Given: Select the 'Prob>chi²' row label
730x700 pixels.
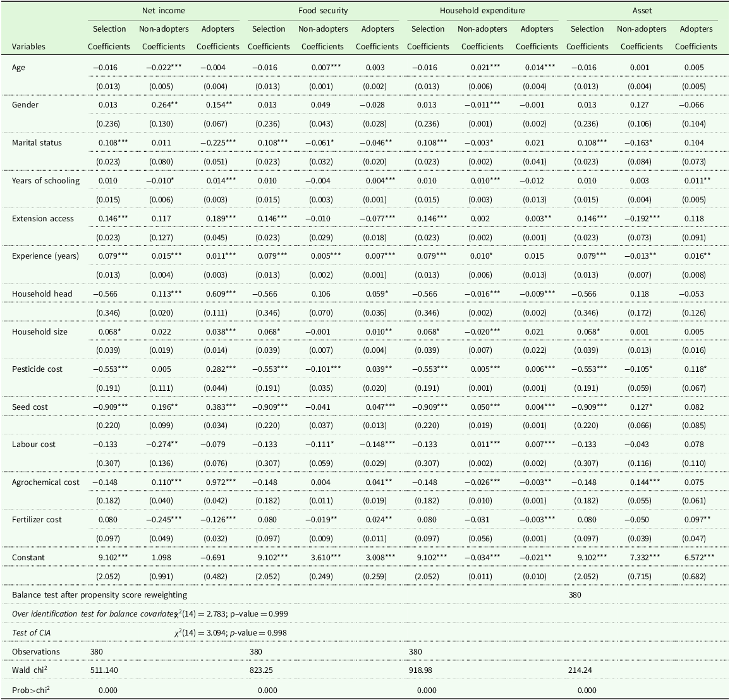Looking at the screenshot, I should [x=31, y=689].
